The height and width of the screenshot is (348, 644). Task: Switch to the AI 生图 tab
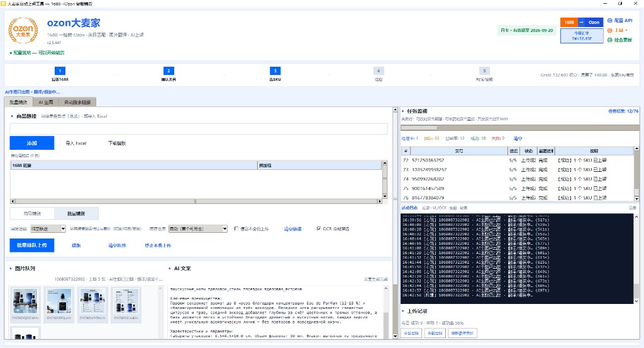pyautogui.click(x=46, y=103)
